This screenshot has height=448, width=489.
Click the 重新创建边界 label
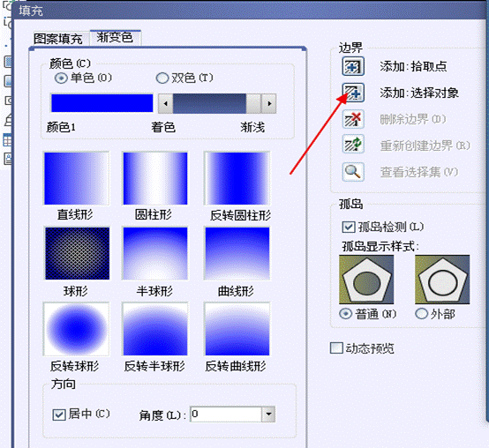(425, 146)
